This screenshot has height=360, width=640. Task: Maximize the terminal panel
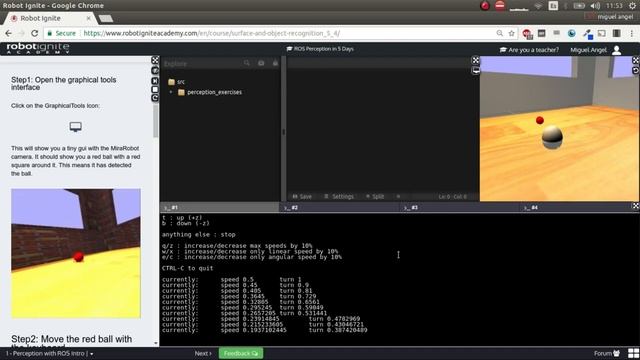point(636,206)
